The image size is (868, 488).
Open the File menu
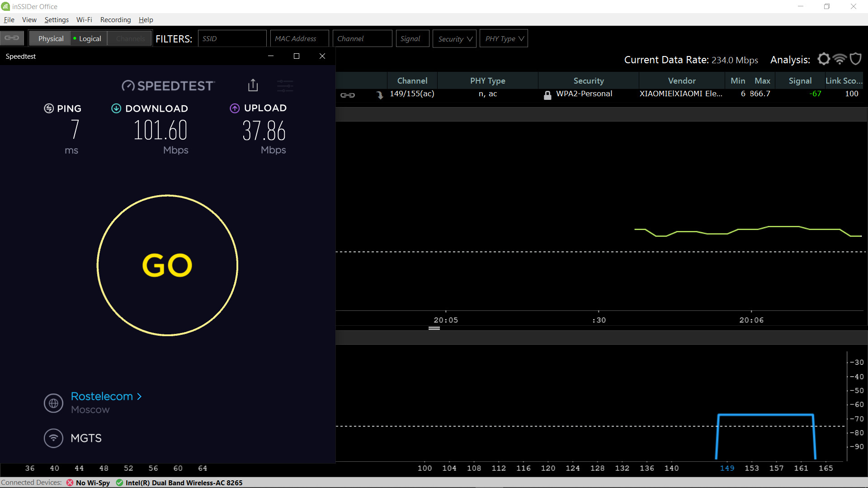coord(9,19)
